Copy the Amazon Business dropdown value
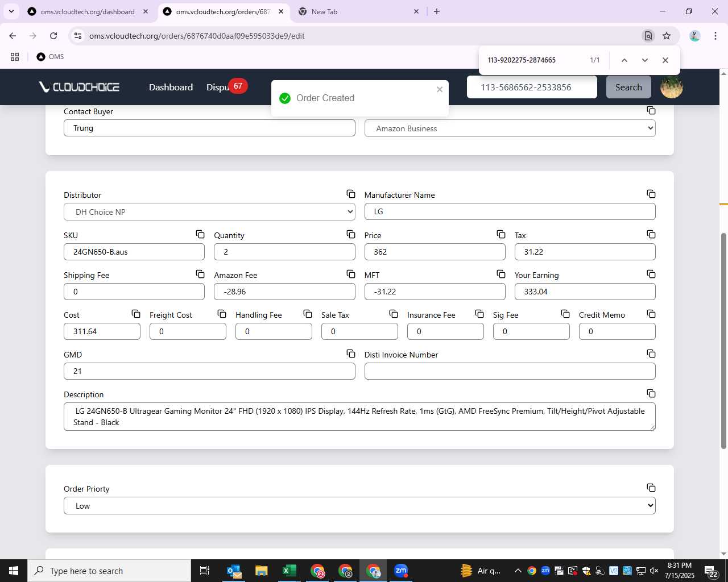 (x=651, y=110)
